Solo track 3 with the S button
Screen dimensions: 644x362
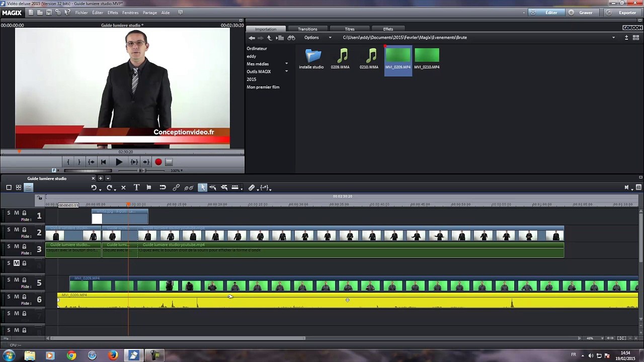point(9,246)
